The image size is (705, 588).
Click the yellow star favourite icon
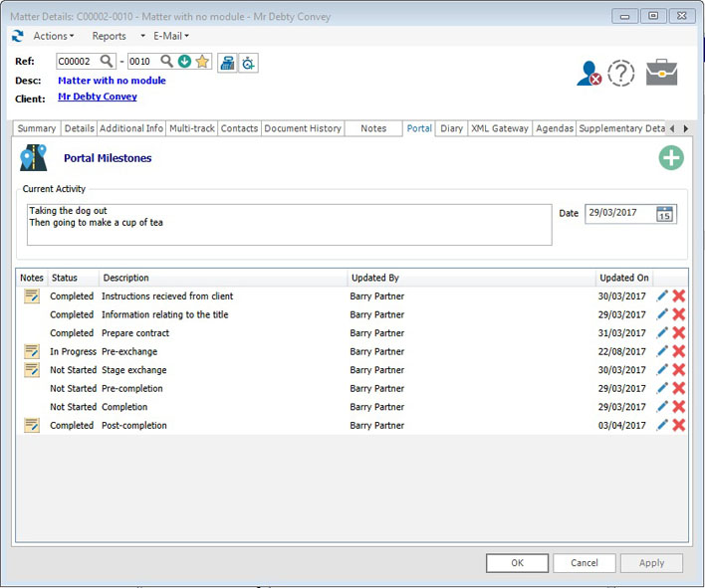pyautogui.click(x=202, y=62)
